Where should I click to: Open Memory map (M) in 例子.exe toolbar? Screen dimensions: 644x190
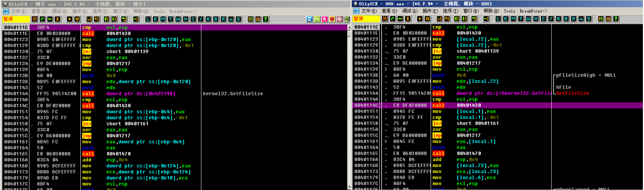[x=163, y=19]
